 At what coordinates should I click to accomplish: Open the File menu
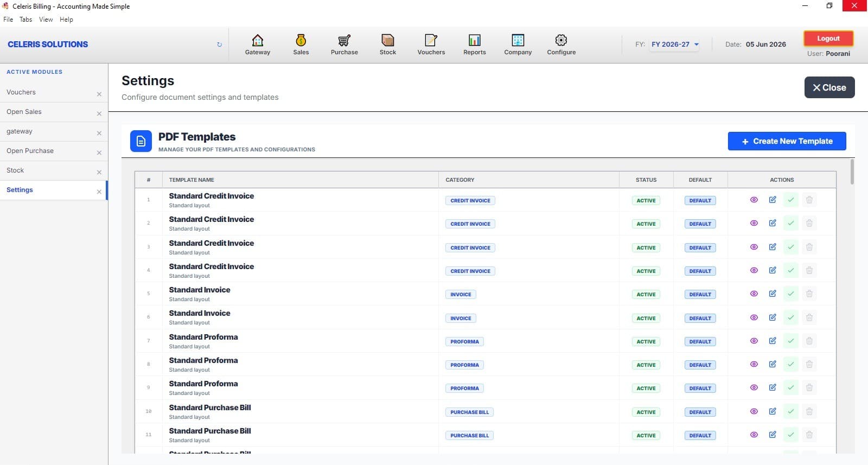(8, 20)
